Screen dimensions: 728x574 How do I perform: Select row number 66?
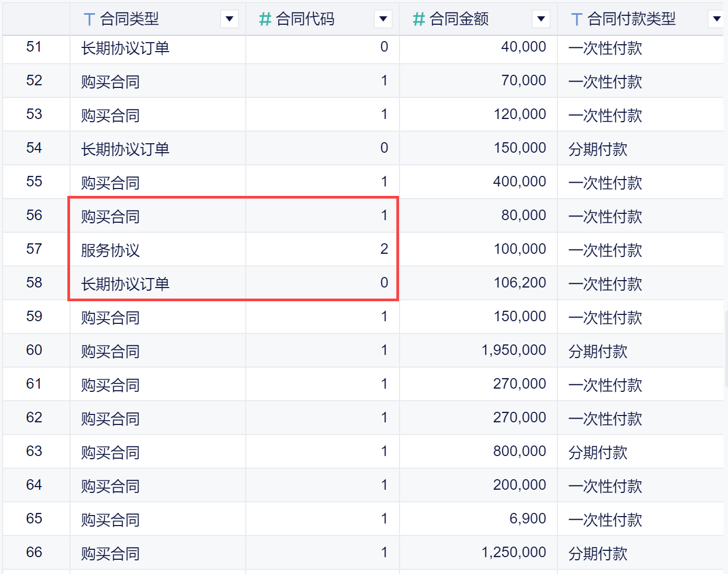34,552
